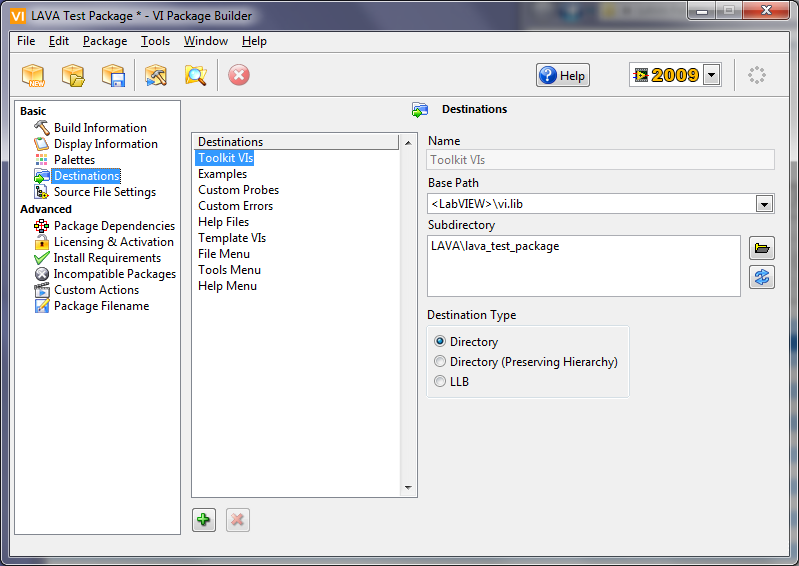Open the Edit menu
Image resolution: width=799 pixels, height=566 pixels.
click(x=59, y=41)
